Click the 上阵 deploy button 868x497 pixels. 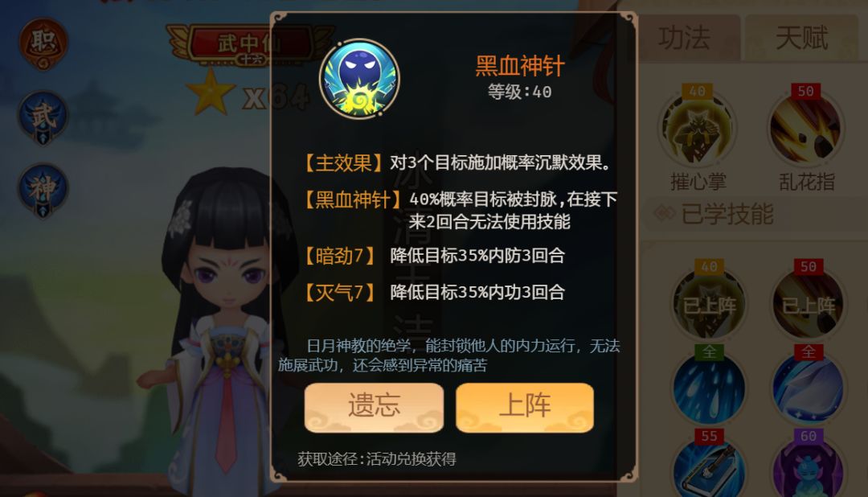525,407
